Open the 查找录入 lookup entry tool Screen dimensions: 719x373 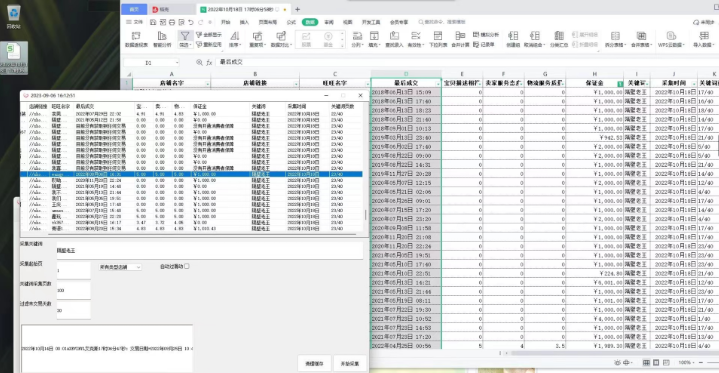pos(394,39)
